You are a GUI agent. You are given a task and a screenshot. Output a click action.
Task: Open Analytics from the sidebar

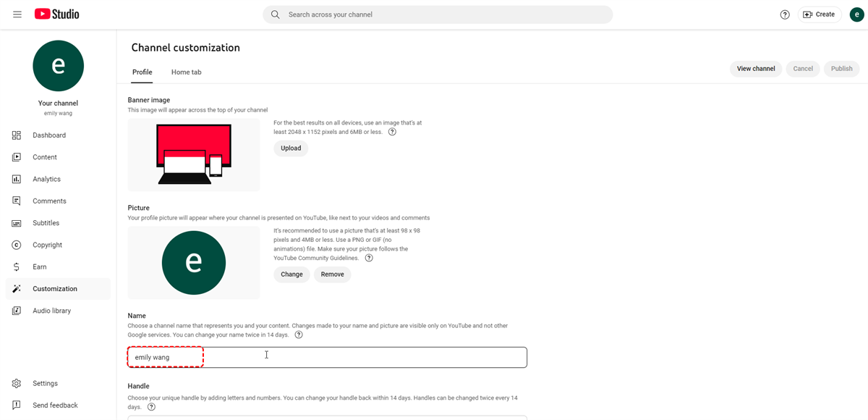click(46, 179)
